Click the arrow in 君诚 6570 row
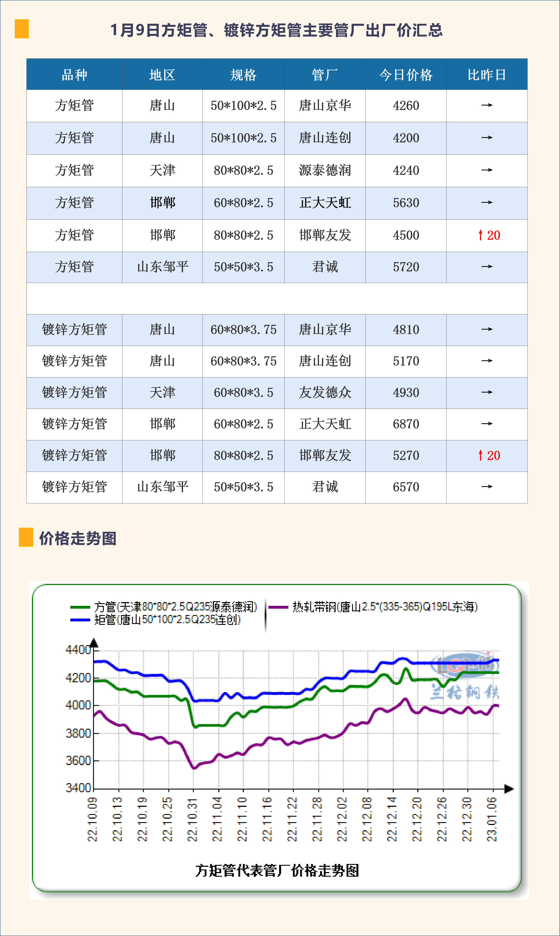The height and width of the screenshot is (936, 560). click(487, 487)
